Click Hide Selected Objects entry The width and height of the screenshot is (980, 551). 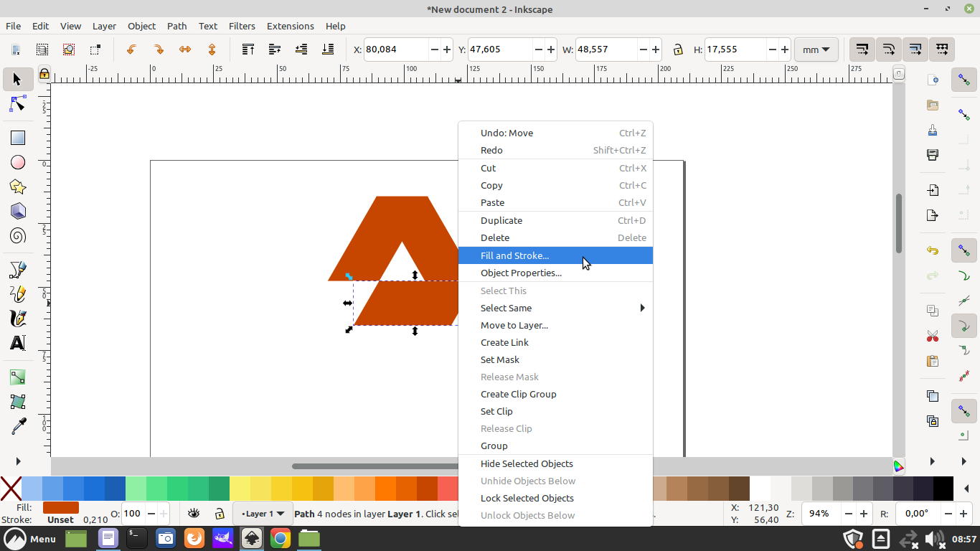[x=556, y=463]
